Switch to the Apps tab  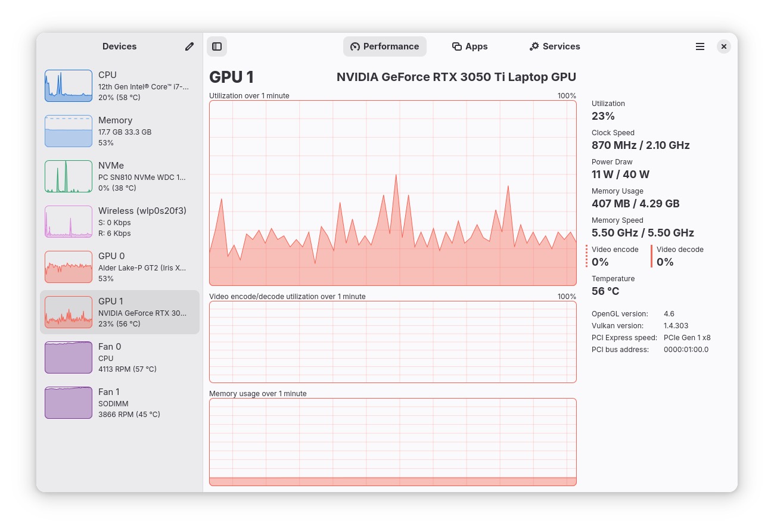470,46
